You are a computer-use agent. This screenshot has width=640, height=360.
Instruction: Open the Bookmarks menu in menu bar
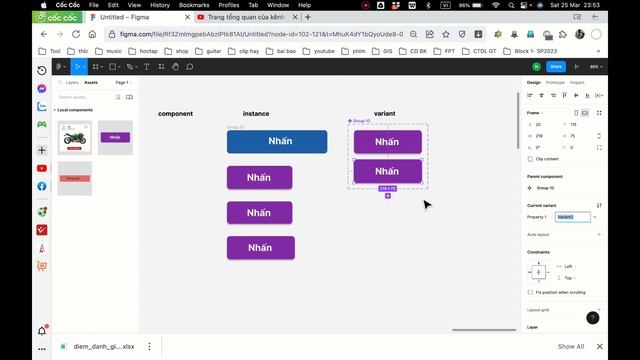tap(194, 5)
